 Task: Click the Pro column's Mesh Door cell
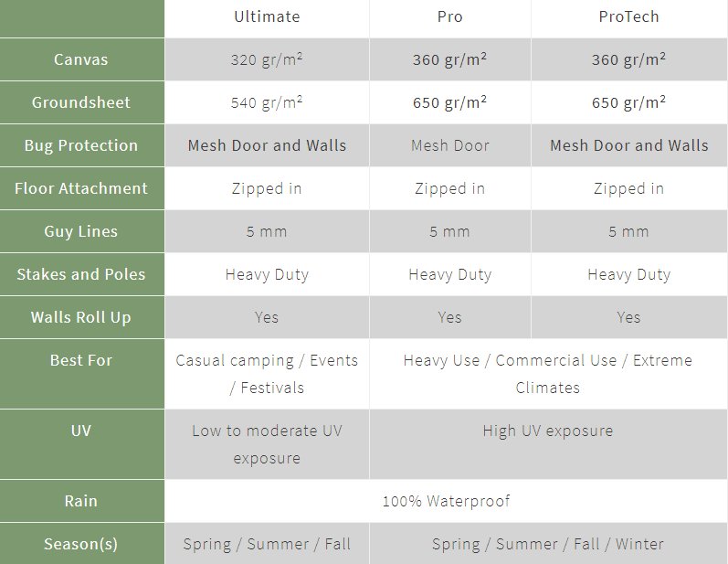[x=449, y=145]
